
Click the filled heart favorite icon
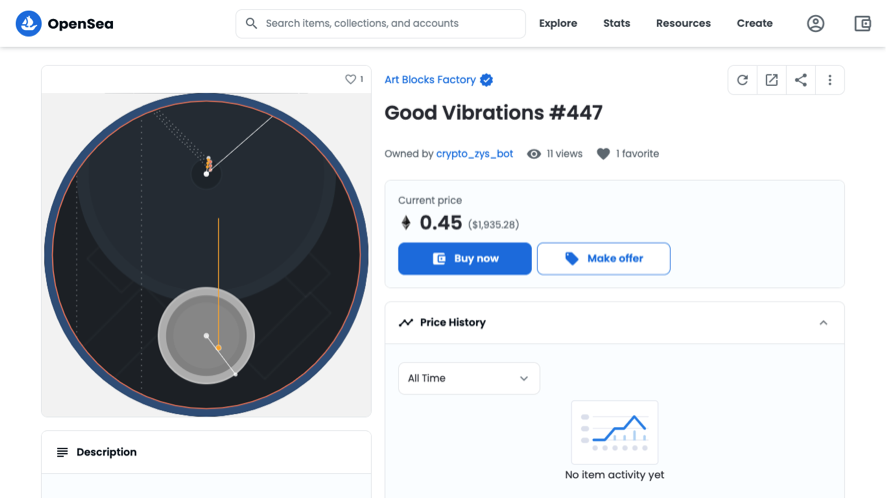(x=603, y=154)
